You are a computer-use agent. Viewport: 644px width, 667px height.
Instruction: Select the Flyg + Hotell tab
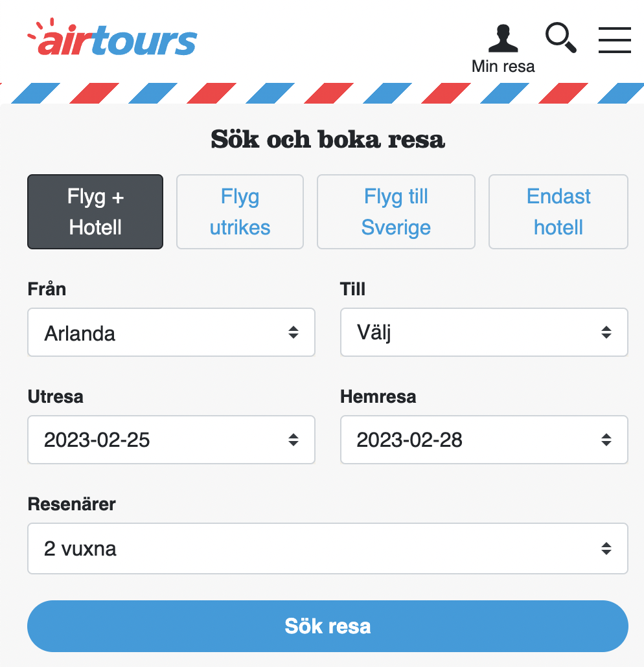[x=95, y=212]
